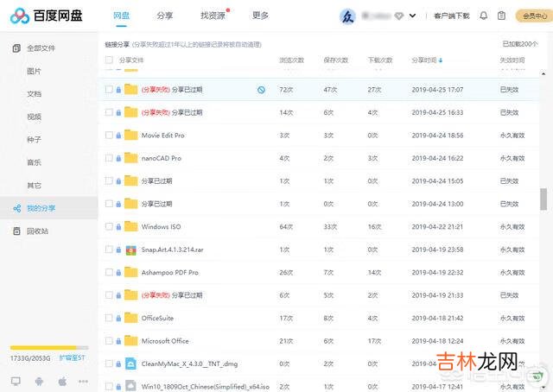The width and height of the screenshot is (553, 392).
Task: Click the file list vertical scrollbar
Action: (543, 199)
